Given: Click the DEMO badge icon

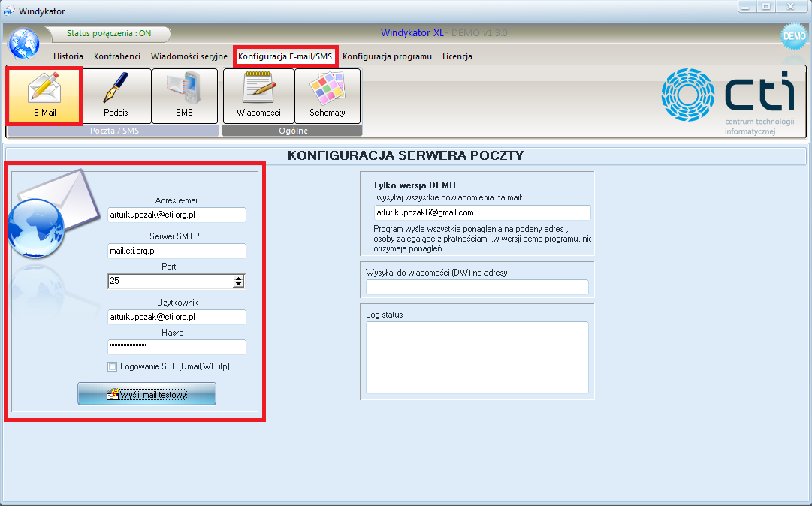Looking at the screenshot, I should (x=794, y=36).
